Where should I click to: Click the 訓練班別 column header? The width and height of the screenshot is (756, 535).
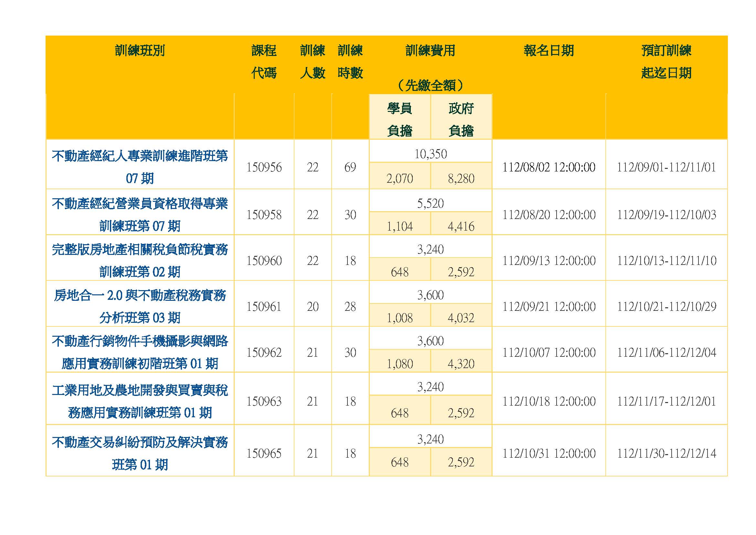coord(140,50)
